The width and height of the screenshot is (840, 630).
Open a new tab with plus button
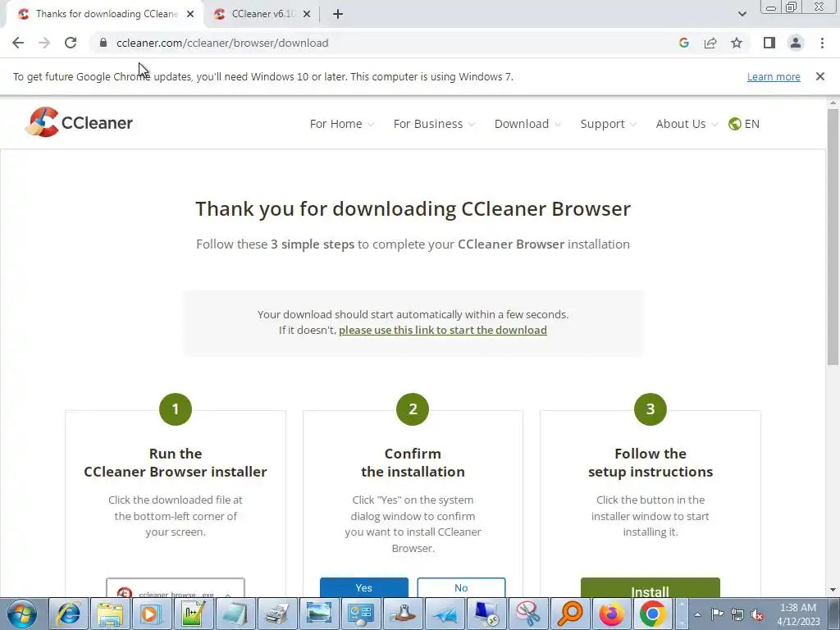[x=337, y=14]
